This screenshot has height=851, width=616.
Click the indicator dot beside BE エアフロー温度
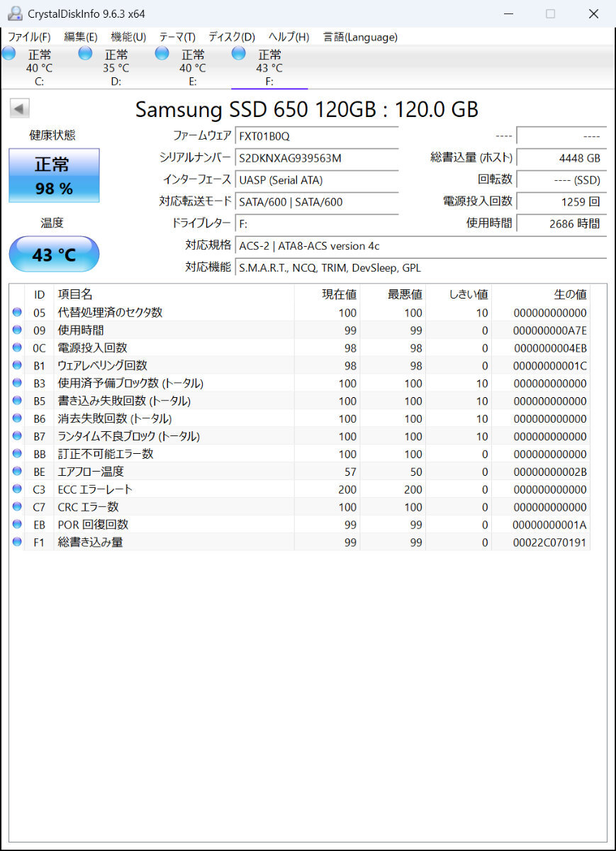pos(16,472)
